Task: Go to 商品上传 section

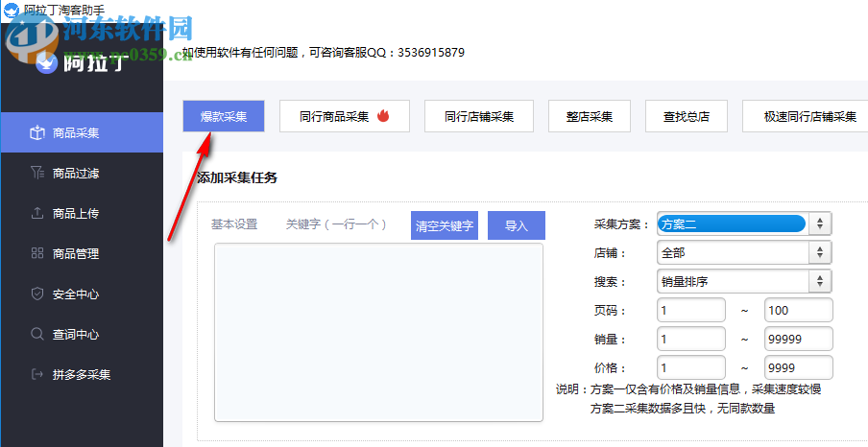Action: 82,214
